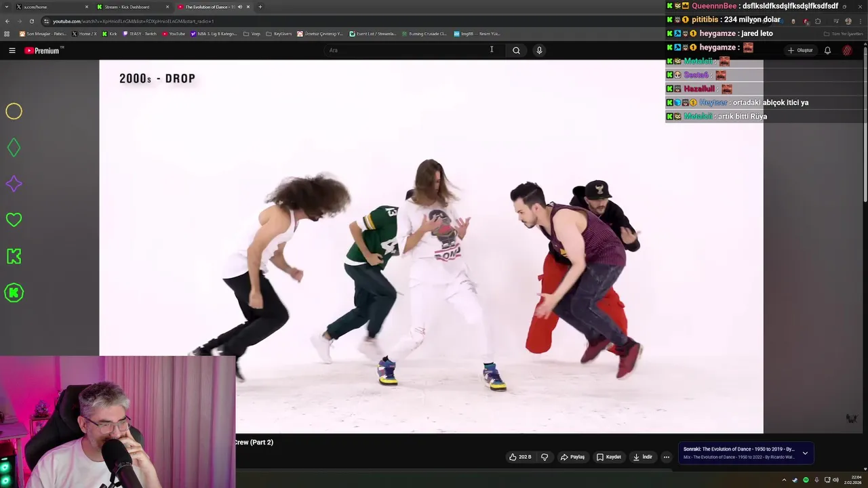Start voice search with the microphone icon
Viewport: 868px width, 488px height.
[x=539, y=50]
